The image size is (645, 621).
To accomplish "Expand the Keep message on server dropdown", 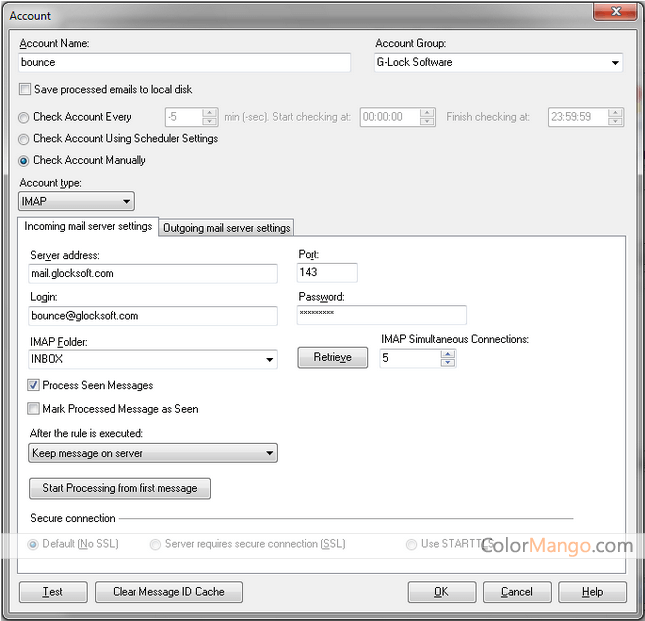I will pos(269,454).
